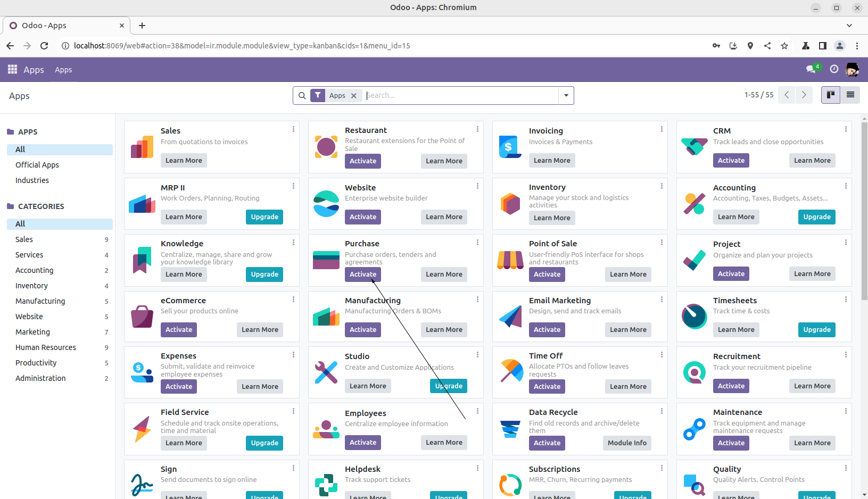The height and width of the screenshot is (499, 868).
Task: Filter by Human Resources category
Action: tap(46, 347)
